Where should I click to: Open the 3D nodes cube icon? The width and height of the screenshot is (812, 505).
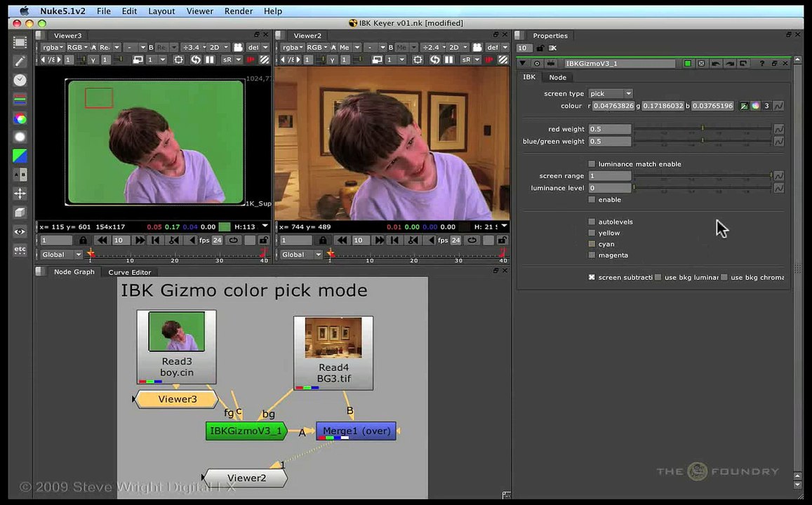coord(20,213)
